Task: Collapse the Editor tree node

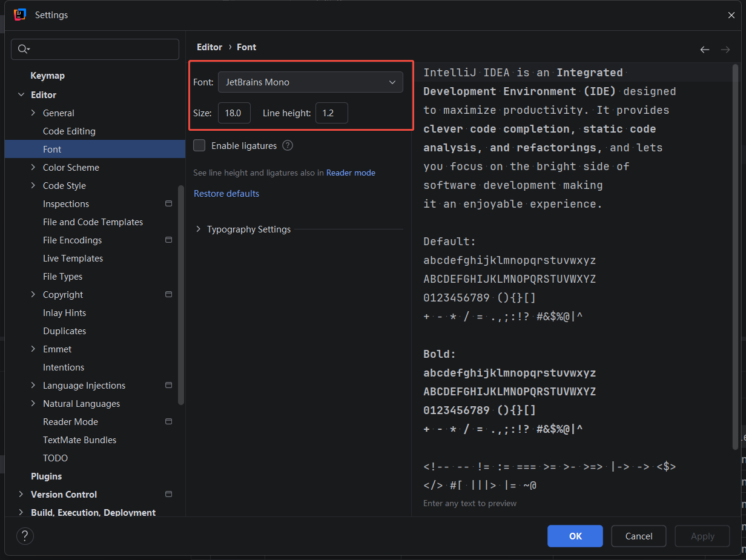Action: click(21, 95)
